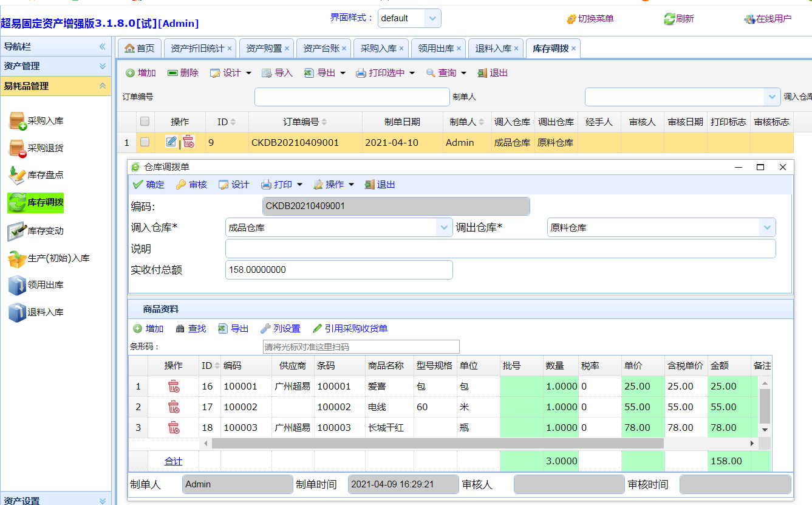
Task: Delete the 爱喜 product row using its trash icon
Action: click(174, 386)
